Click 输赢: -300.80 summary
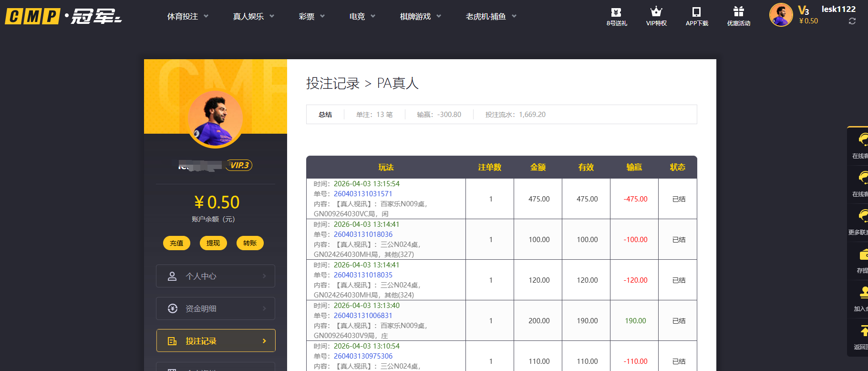The height and width of the screenshot is (371, 868). (439, 115)
